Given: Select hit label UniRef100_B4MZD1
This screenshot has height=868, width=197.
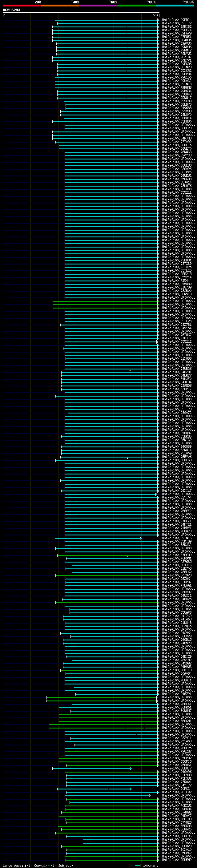Looking at the screenshot, I should click(176, 372).
